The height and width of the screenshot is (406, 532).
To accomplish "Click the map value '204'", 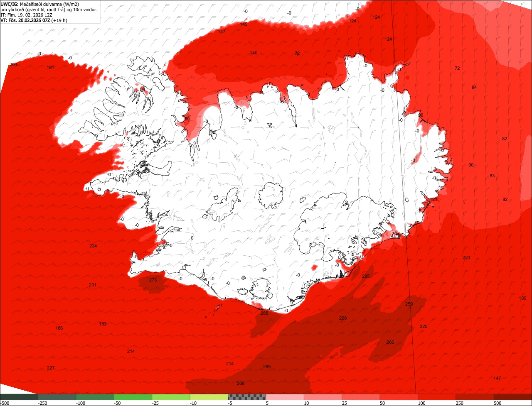I will [13, 64].
